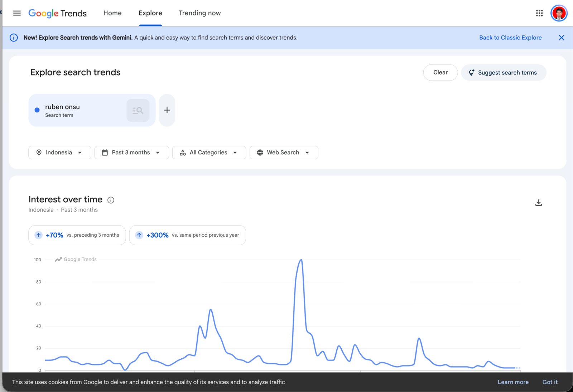This screenshot has height=392, width=573.
Task: Click the up arrow icon beside +300%
Action: 139,235
